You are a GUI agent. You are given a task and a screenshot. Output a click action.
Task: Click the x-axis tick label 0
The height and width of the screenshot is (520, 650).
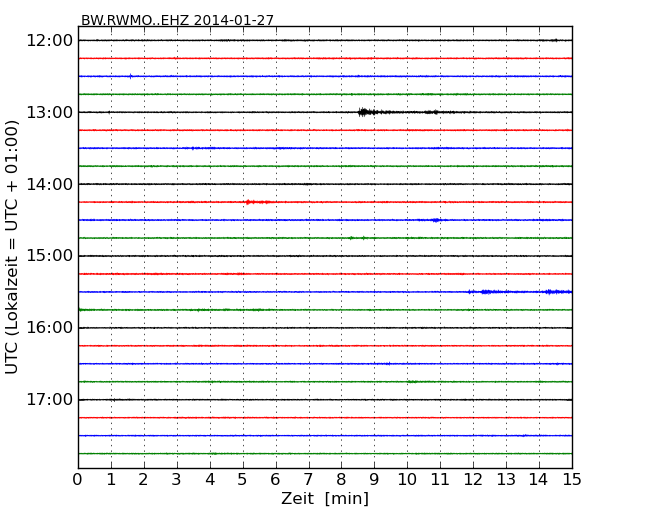click(78, 480)
